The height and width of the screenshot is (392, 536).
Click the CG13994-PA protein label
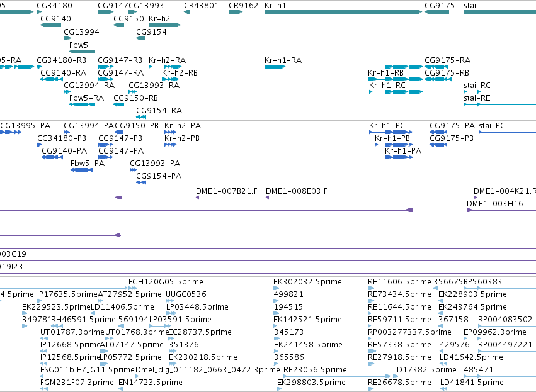click(x=89, y=126)
